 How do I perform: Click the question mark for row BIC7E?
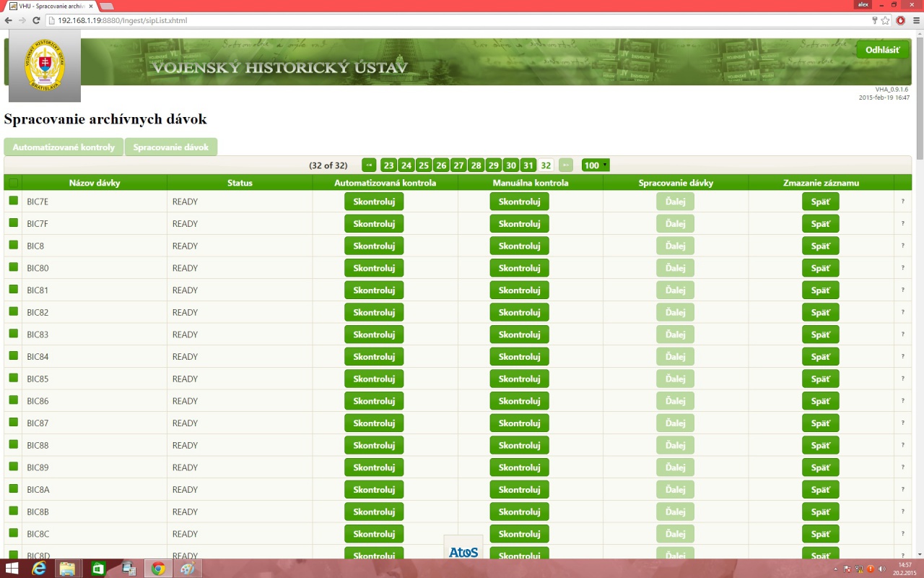click(902, 202)
